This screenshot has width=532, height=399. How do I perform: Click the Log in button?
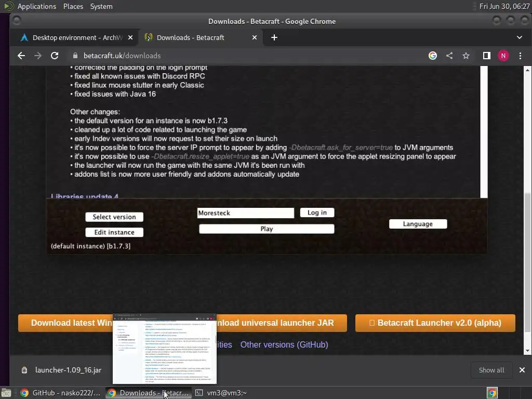(317, 212)
